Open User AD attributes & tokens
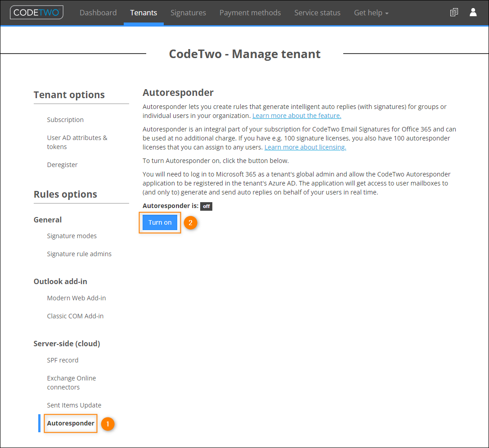This screenshot has height=448, width=489. click(x=77, y=142)
